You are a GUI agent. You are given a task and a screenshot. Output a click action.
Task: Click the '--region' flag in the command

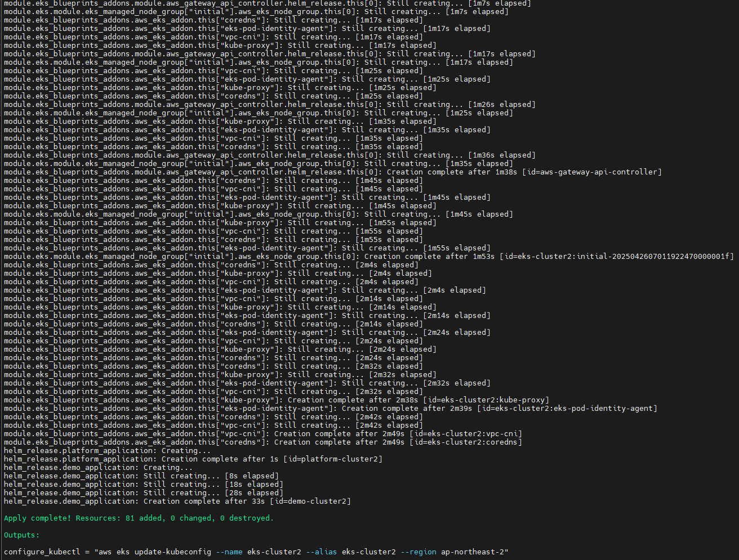click(419, 552)
